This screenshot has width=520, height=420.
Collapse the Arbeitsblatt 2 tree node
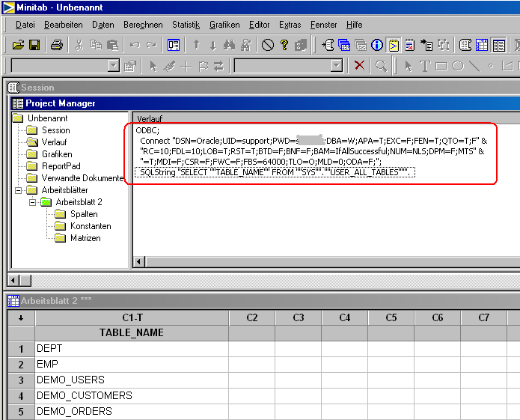click(32, 202)
